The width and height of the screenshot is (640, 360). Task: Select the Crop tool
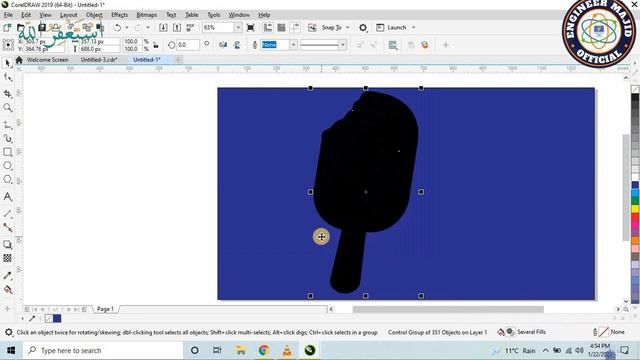7,93
